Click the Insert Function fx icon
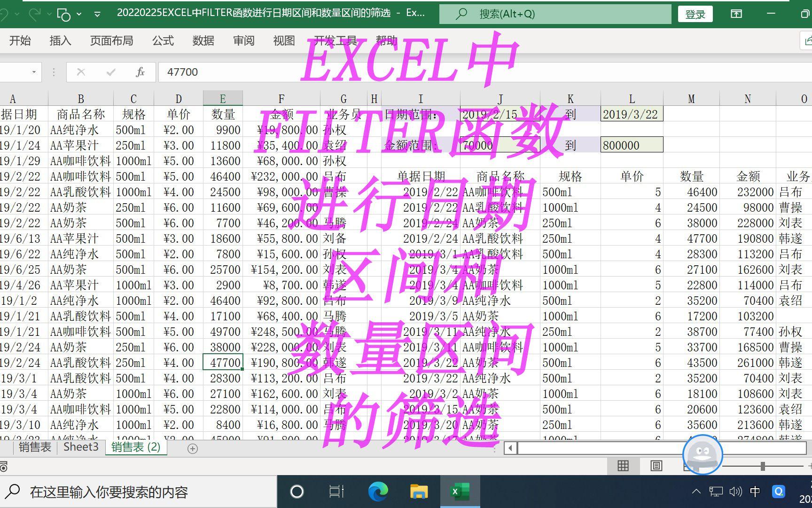The width and height of the screenshot is (812, 508). [x=140, y=72]
